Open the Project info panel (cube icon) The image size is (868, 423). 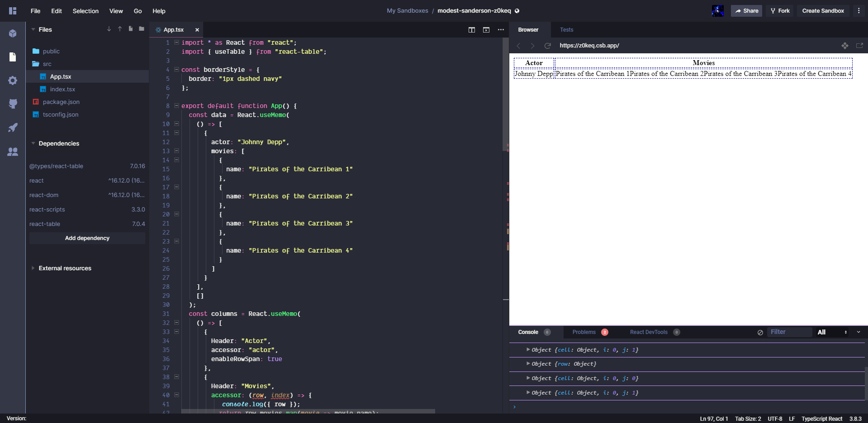pos(13,33)
